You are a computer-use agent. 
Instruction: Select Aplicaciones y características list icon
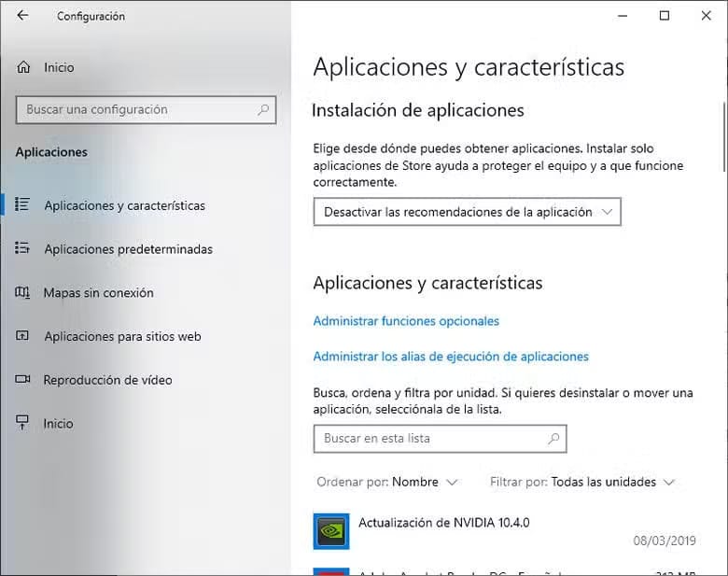coord(22,204)
